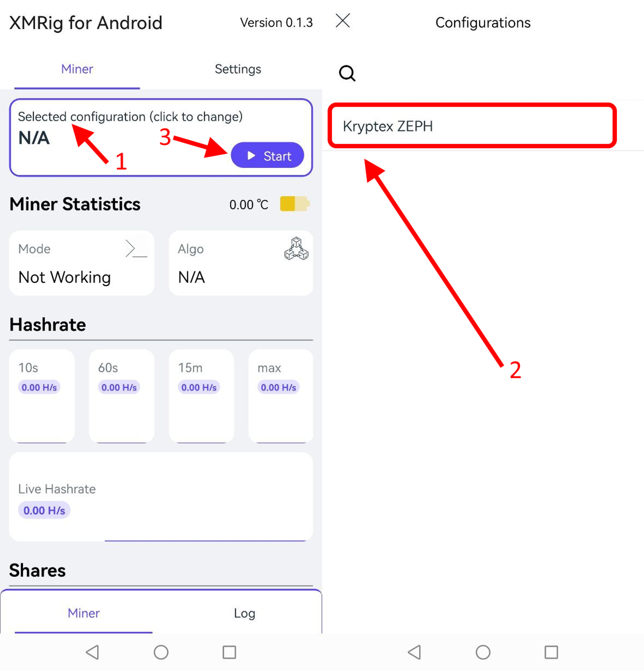644x671 pixels.
Task: Tap the search magnifier icon
Action: 347,73
